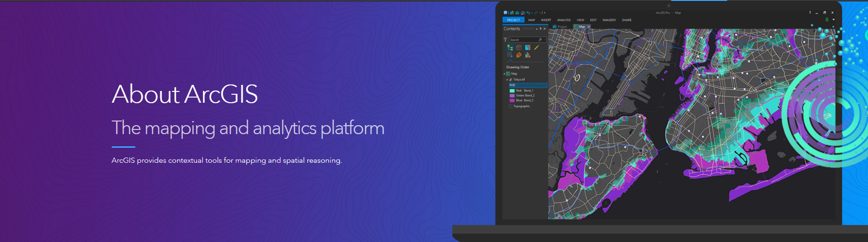Select the Map view tab
The image size is (868, 242).
[581, 27]
